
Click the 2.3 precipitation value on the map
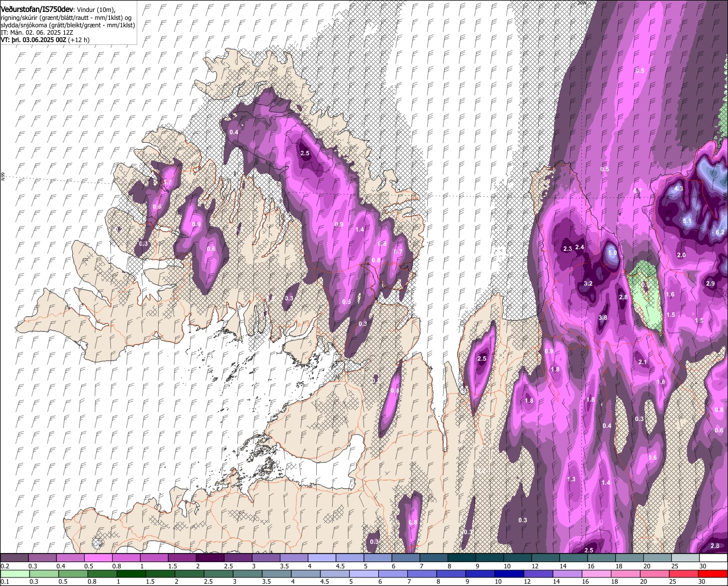click(567, 249)
